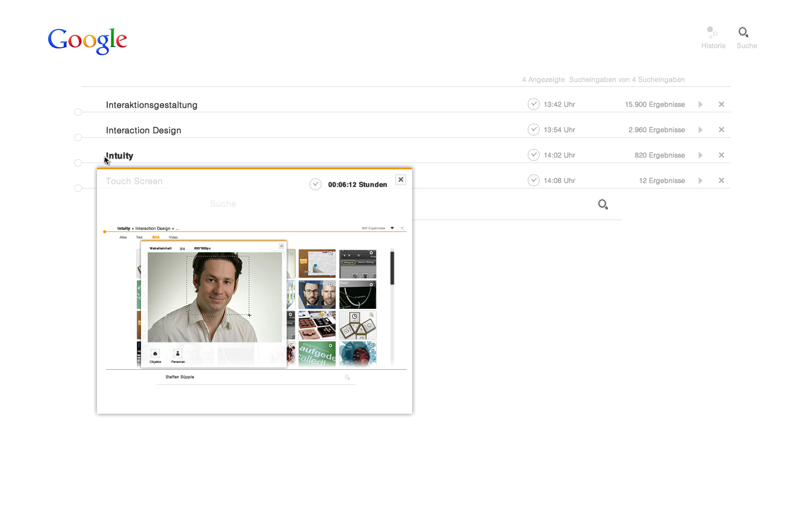Expand Interaction Design results with the arrow
The image size is (812, 508).
[x=700, y=130]
